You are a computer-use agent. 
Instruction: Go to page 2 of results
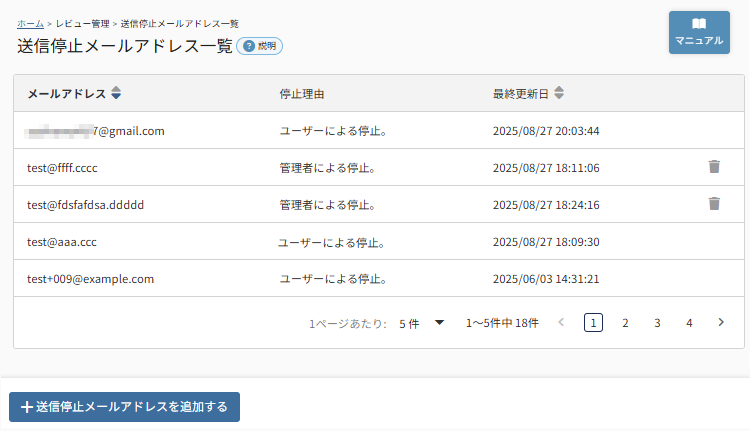click(625, 323)
